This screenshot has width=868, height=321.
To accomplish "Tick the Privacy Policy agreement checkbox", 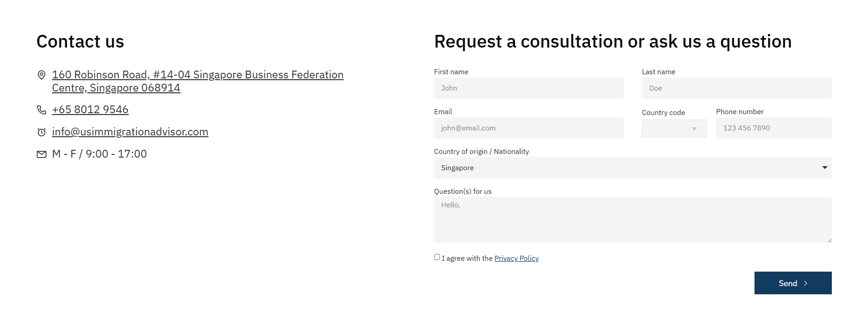I will click(437, 257).
